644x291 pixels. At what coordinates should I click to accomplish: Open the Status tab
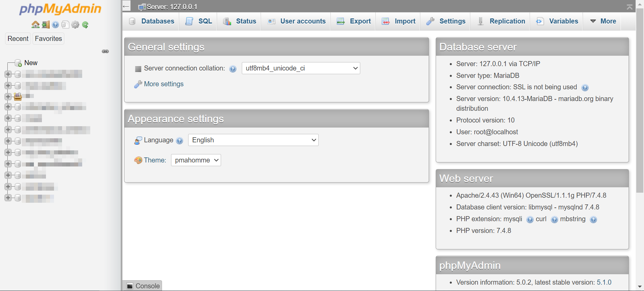(239, 21)
